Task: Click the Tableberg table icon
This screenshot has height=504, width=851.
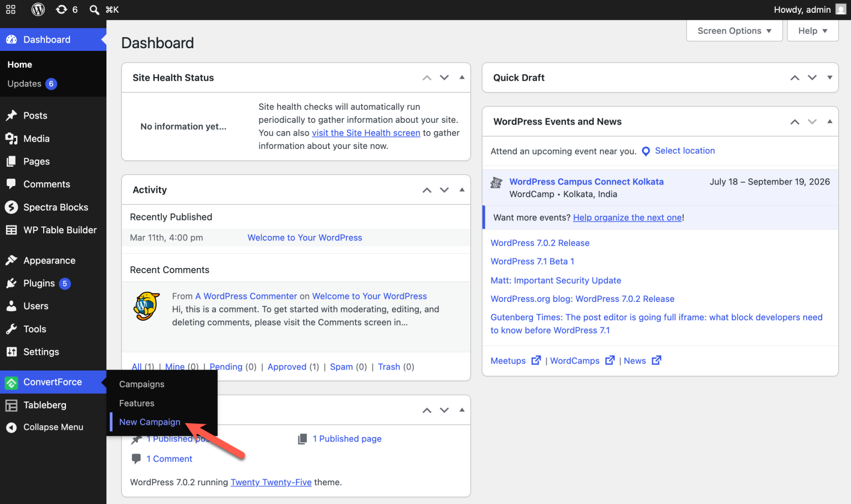Action: [x=11, y=405]
